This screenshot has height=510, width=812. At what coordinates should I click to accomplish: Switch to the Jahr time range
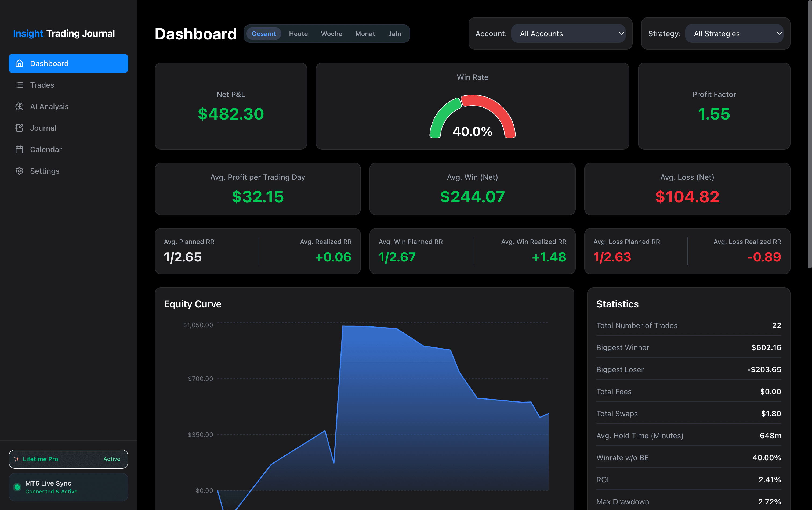(x=395, y=34)
